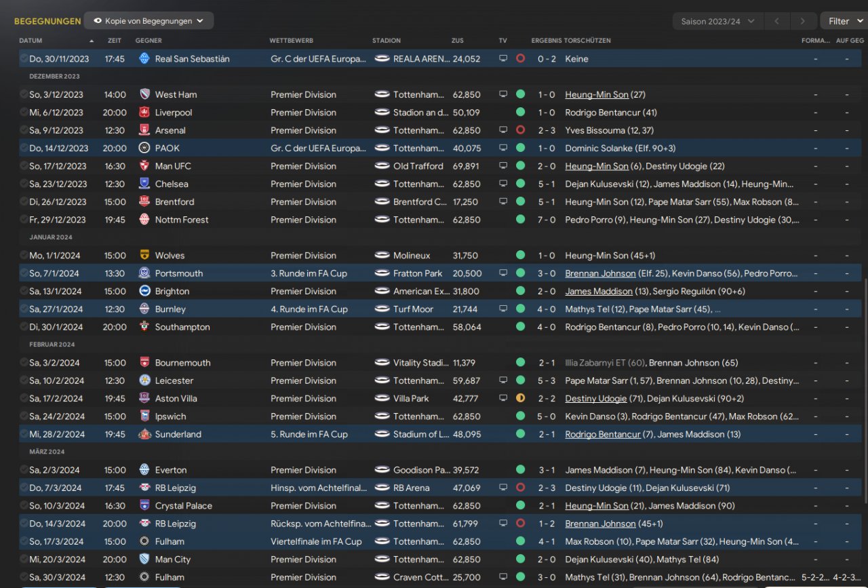Click the stadium icon beside Old Trafford

tap(382, 166)
